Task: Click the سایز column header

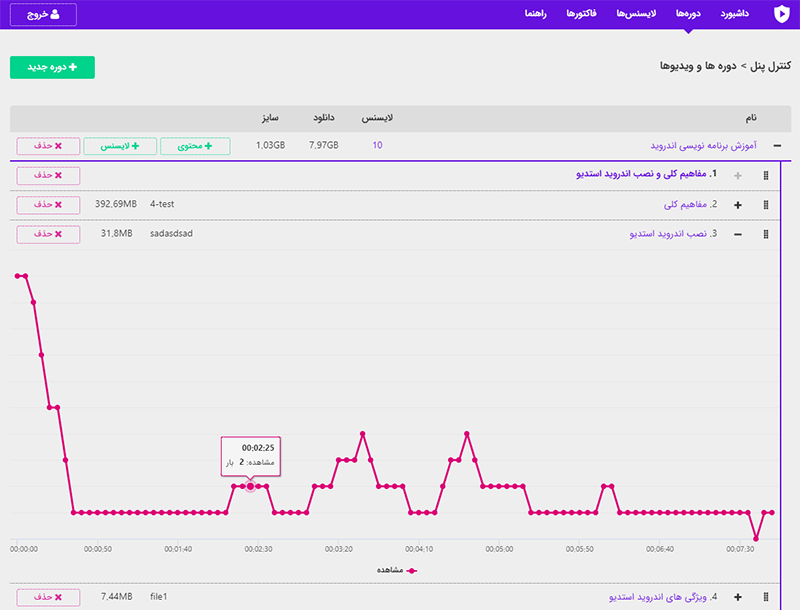Action: 270,118
